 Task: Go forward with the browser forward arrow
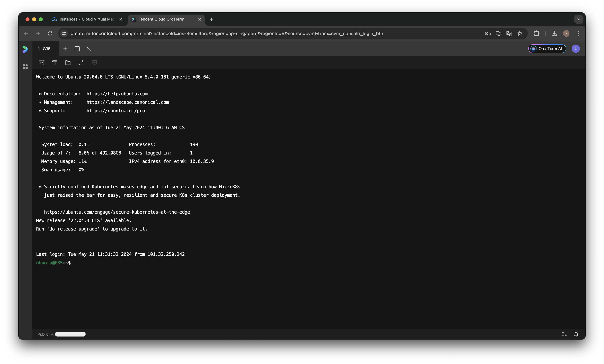pos(37,34)
